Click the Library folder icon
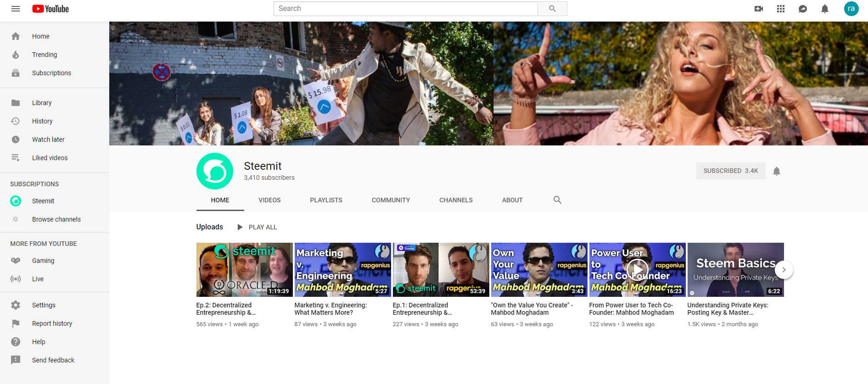This screenshot has width=868, height=384. click(x=16, y=103)
